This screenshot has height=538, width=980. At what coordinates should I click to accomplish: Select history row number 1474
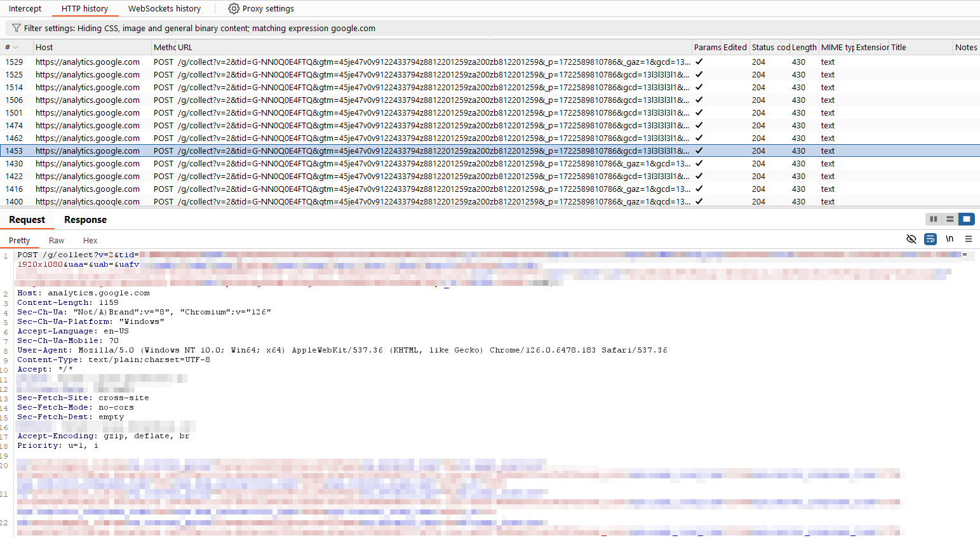(14, 125)
